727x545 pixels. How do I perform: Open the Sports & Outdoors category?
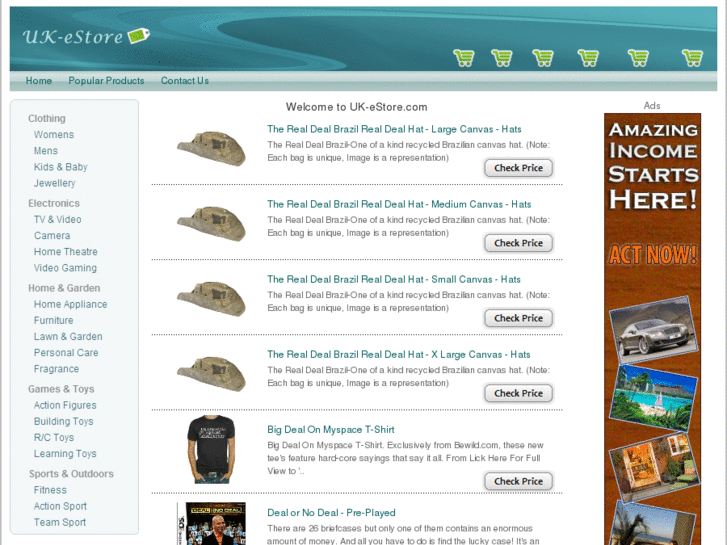tap(71, 474)
